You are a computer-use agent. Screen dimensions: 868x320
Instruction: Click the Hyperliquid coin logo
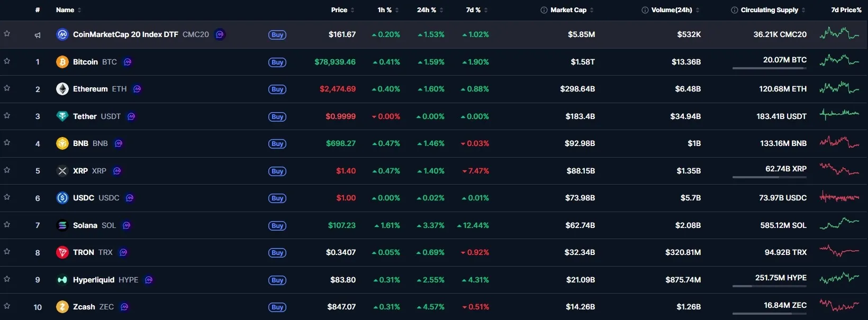click(62, 280)
